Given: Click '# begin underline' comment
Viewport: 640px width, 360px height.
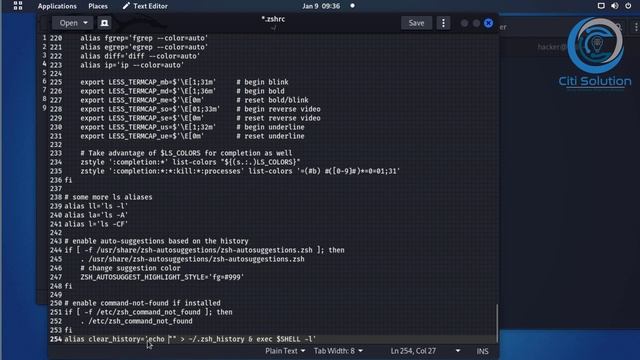Looking at the screenshot, I should 270,127.
